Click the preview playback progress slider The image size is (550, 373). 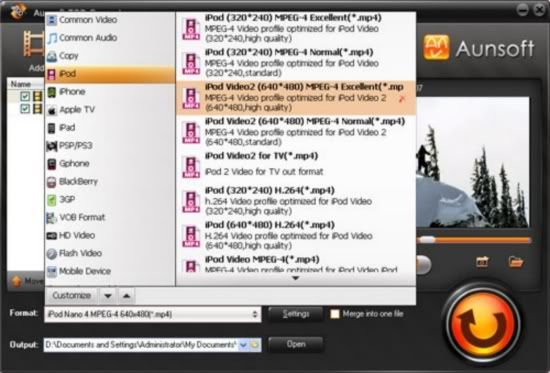click(474, 240)
